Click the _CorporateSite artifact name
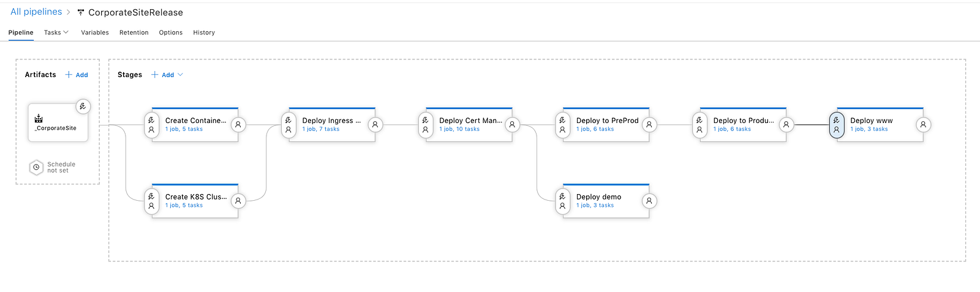Image resolution: width=980 pixels, height=292 pixels. pyautogui.click(x=56, y=128)
